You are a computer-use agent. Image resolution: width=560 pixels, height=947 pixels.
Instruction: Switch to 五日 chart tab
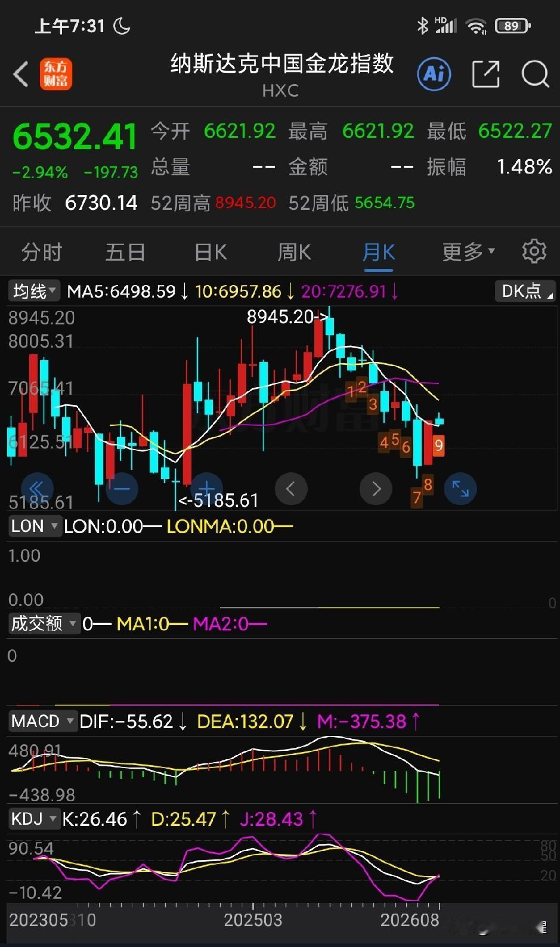(125, 252)
